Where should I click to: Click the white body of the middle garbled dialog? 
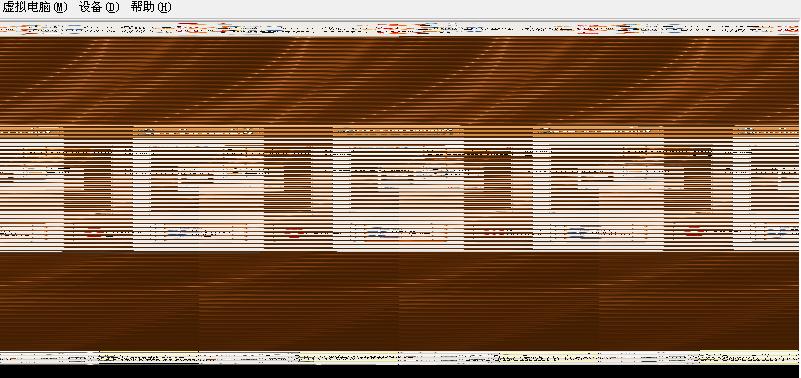coord(398,194)
